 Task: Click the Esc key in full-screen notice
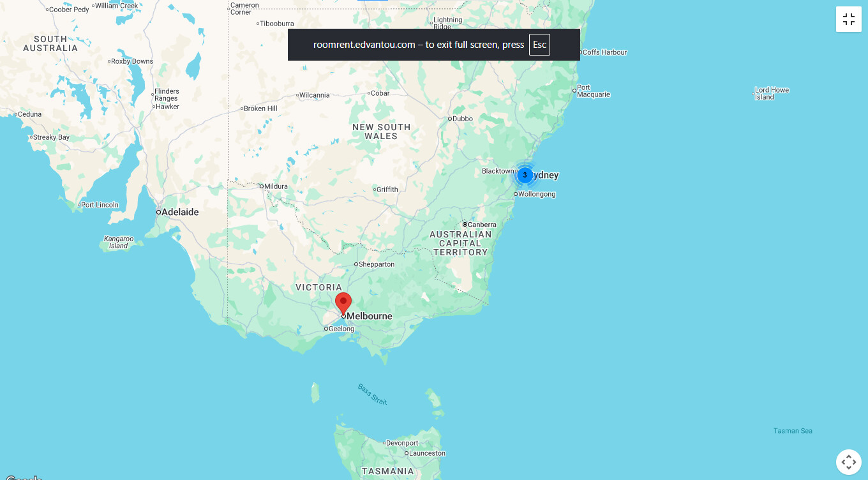[539, 45]
